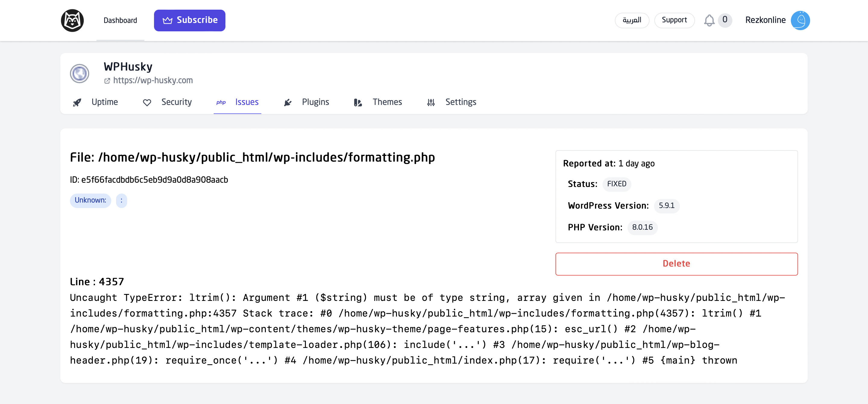Click the Settings sliders icon

point(431,103)
